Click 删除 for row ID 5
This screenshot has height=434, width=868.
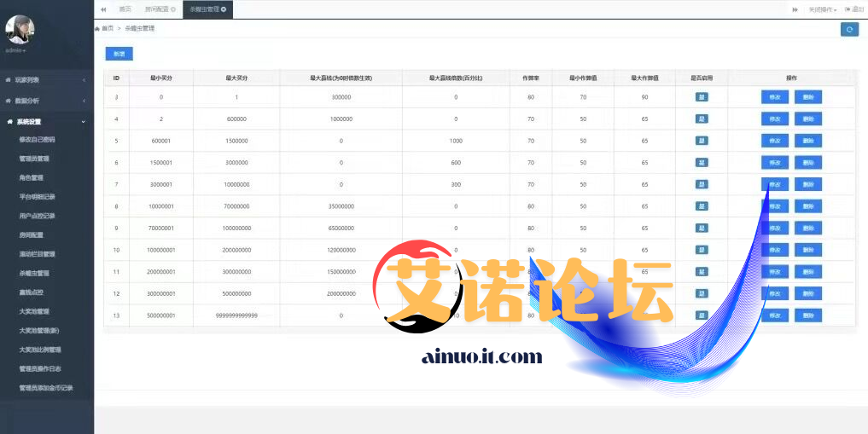tap(808, 141)
